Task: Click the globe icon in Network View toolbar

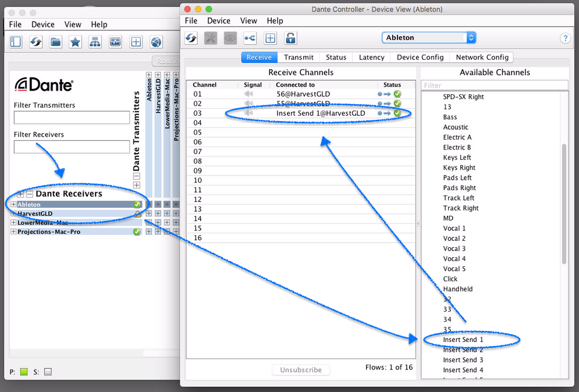Action: pos(156,42)
